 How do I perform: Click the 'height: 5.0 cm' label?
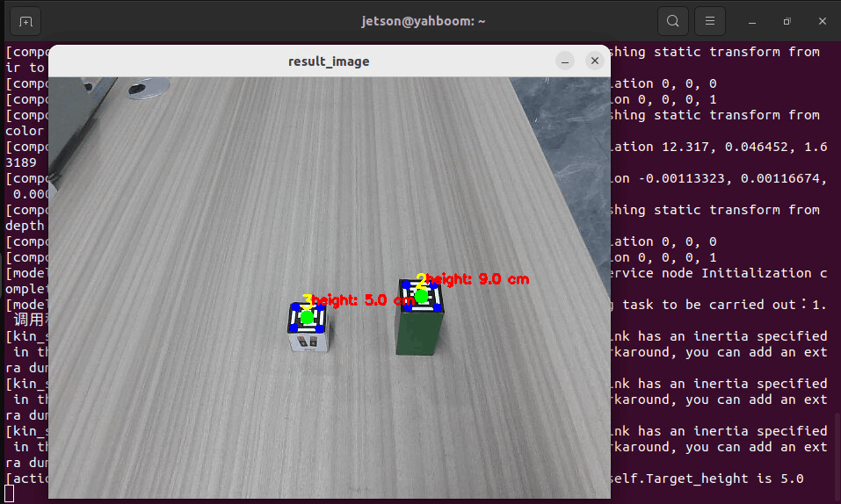click(x=363, y=300)
